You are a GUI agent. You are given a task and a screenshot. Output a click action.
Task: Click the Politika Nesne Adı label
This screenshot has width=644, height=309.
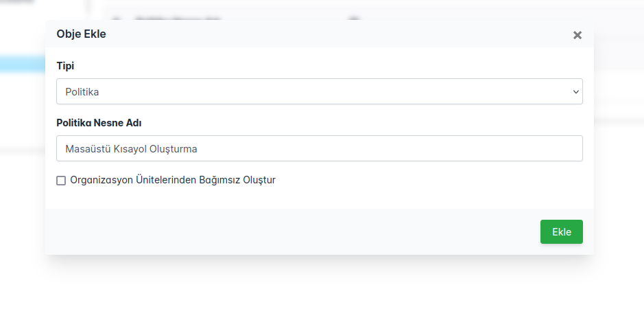point(99,123)
